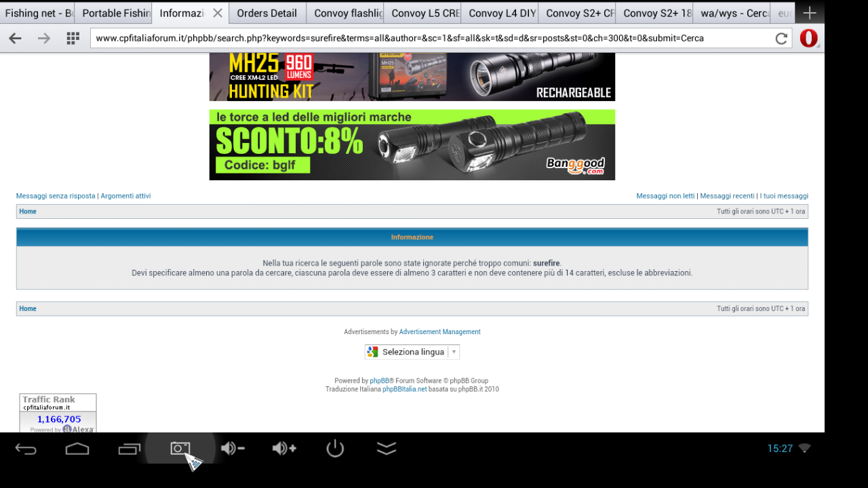Viewport: 868px width, 488px height.
Task: Hide the navigation bar with double chevron
Action: (x=387, y=448)
